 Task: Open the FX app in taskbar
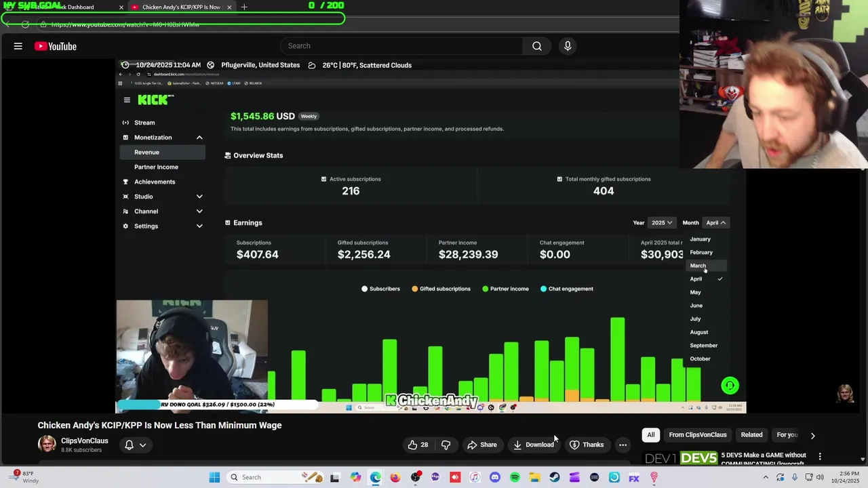(634, 477)
